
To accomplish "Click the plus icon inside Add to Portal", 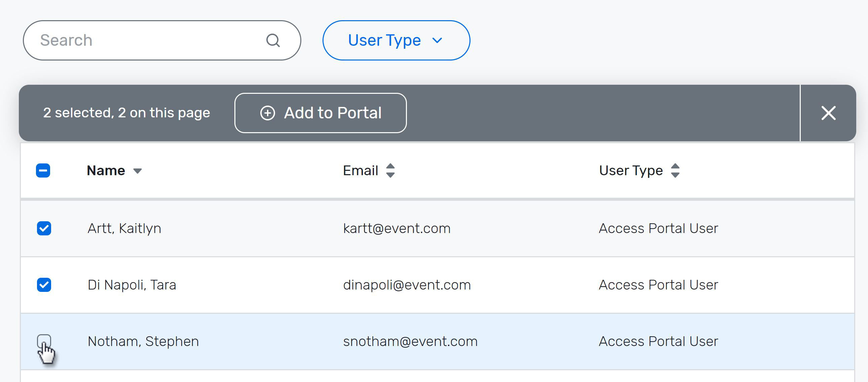I will click(268, 113).
